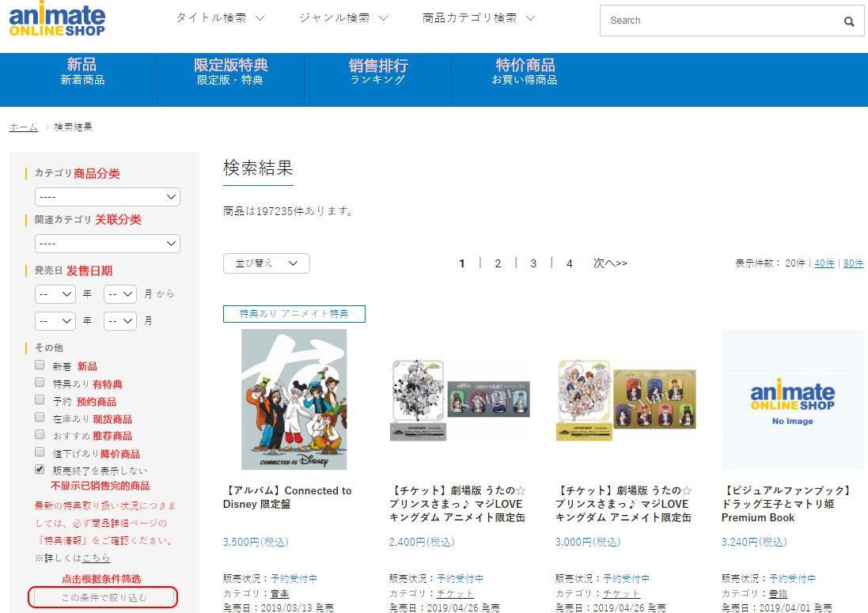
Task: Open the end year dropdown
Action: point(55,321)
